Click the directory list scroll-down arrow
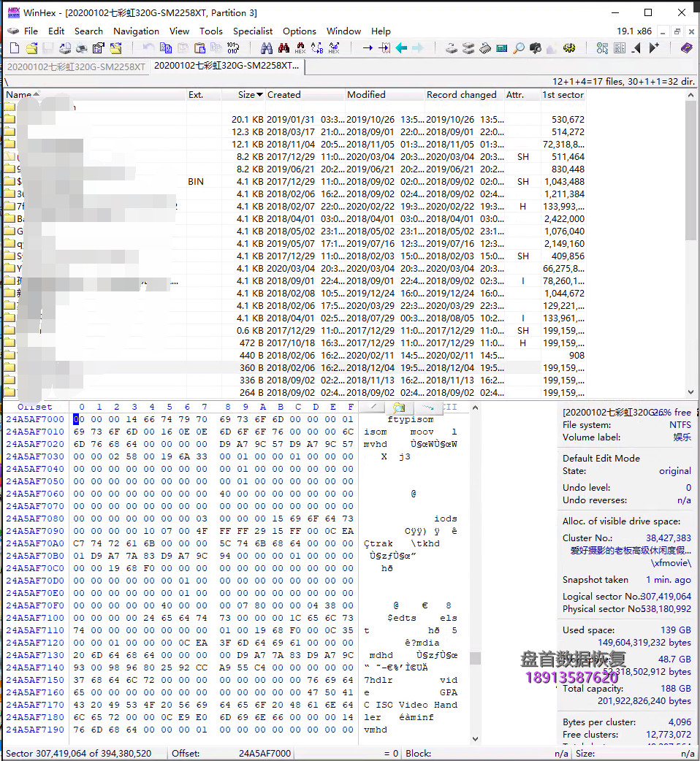This screenshot has height=761, width=700. [691, 392]
